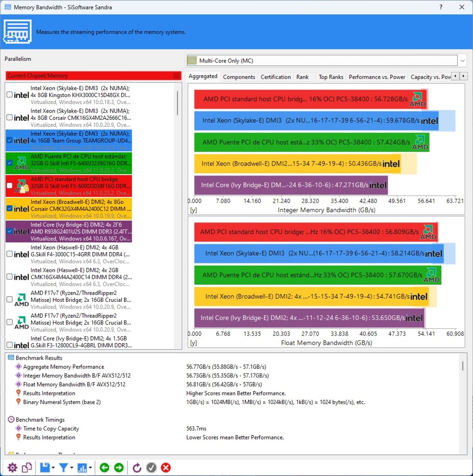Viewport: 473px width, 476px height.
Task: Check the Haswell-E CMK16GX4M4A2400C14 checkbox
Action: click(x=9, y=277)
